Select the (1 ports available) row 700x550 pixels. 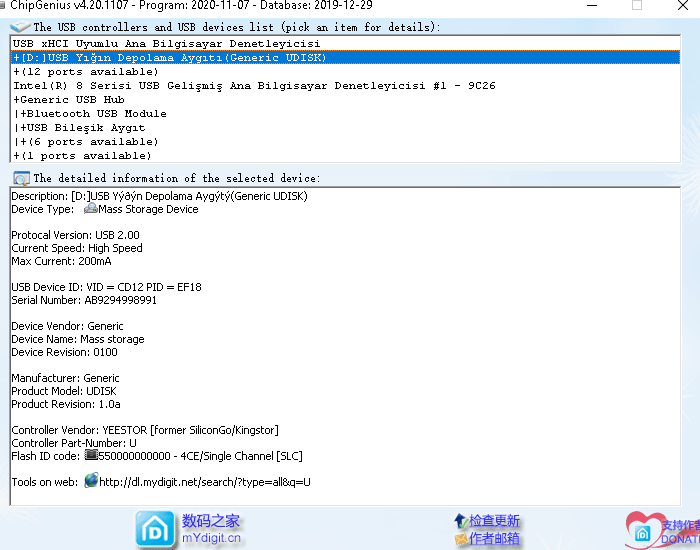coord(345,156)
